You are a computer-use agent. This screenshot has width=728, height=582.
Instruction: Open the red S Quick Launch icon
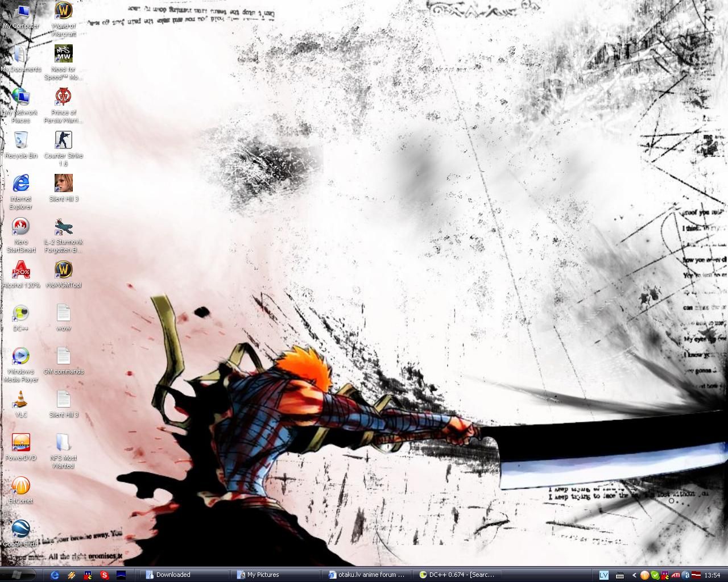coord(104,575)
